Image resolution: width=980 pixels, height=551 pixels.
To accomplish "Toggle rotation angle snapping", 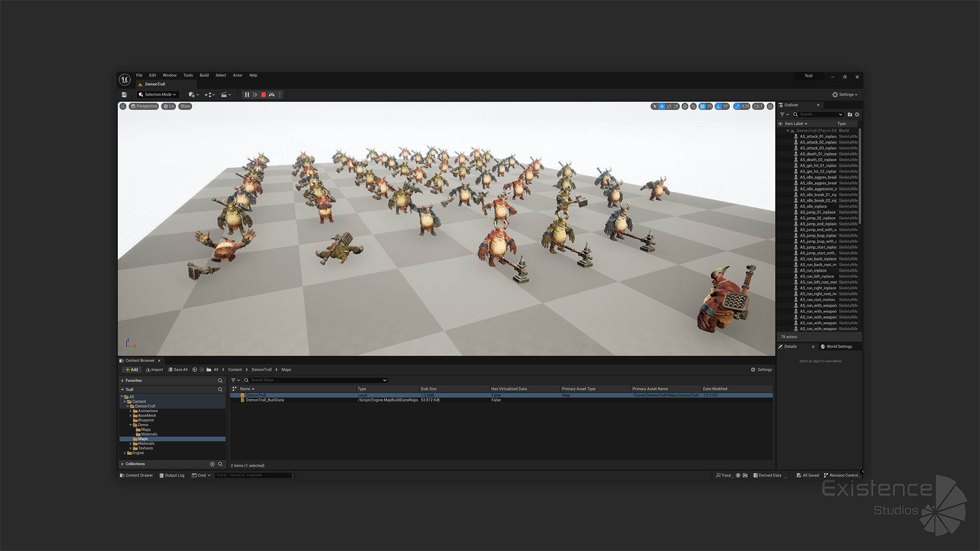I will pos(719,107).
